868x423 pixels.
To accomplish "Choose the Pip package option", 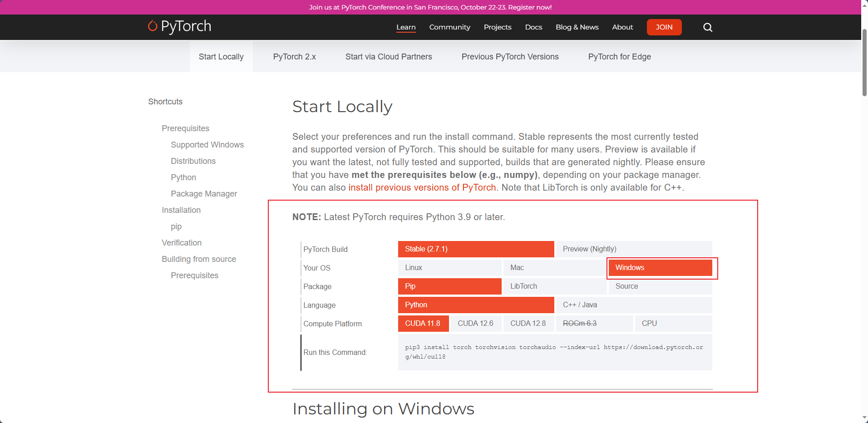I will [x=450, y=286].
